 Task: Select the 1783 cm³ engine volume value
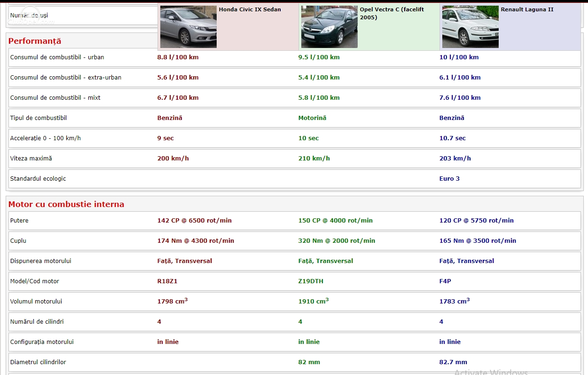click(455, 301)
